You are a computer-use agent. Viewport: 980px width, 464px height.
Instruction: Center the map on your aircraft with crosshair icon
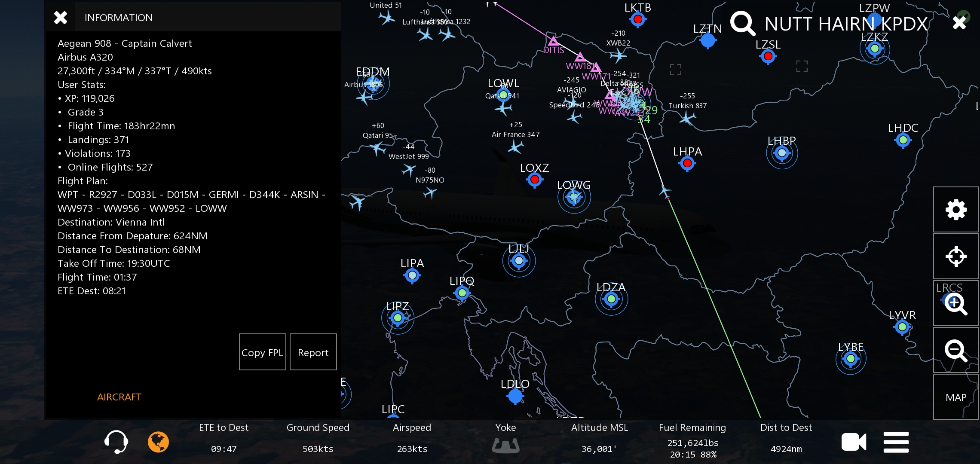point(956,256)
